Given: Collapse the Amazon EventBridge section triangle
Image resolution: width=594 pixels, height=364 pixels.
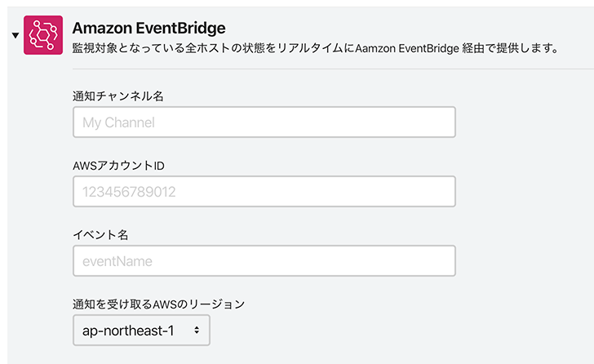Looking at the screenshot, I should point(16,35).
